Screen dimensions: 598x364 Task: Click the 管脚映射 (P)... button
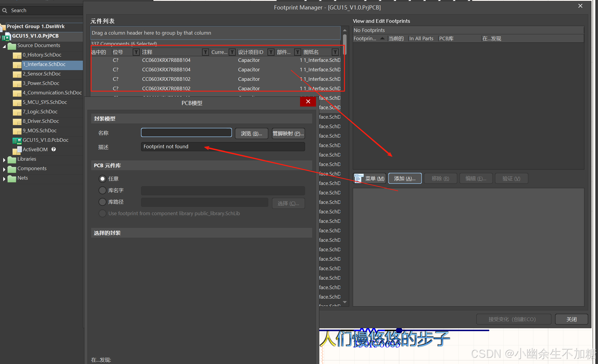click(288, 133)
